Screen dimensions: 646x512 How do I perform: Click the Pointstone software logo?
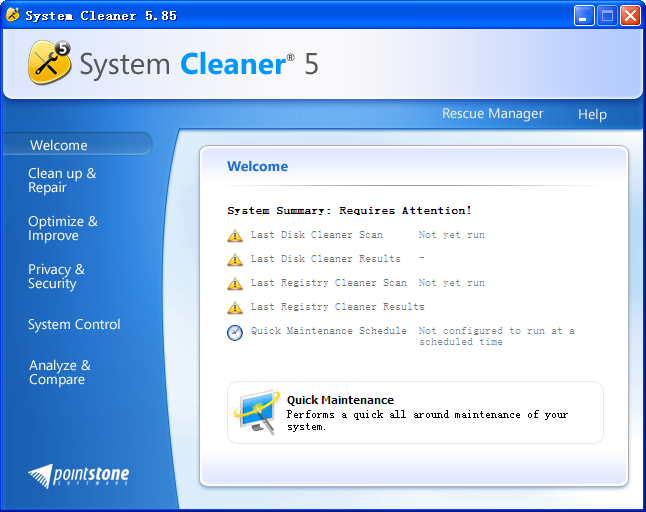coord(79,475)
